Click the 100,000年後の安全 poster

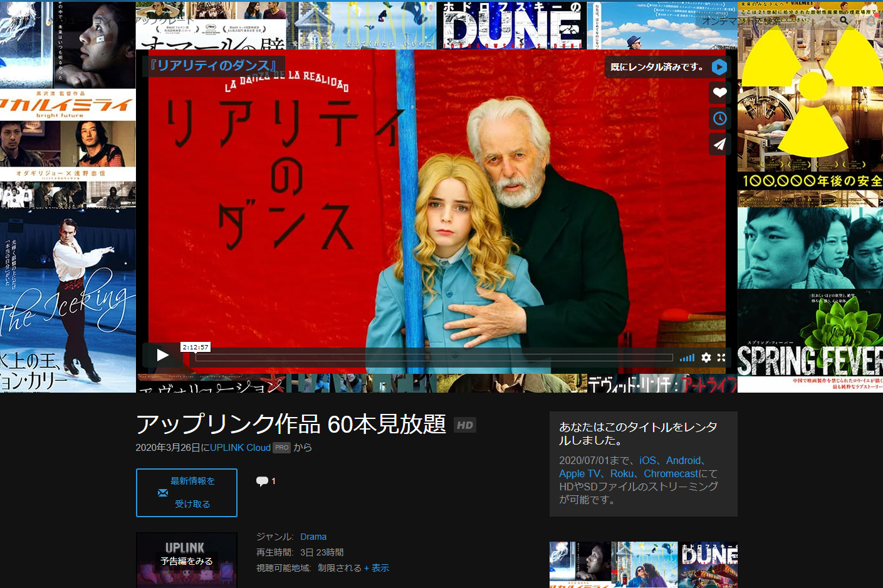pyautogui.click(x=810, y=103)
